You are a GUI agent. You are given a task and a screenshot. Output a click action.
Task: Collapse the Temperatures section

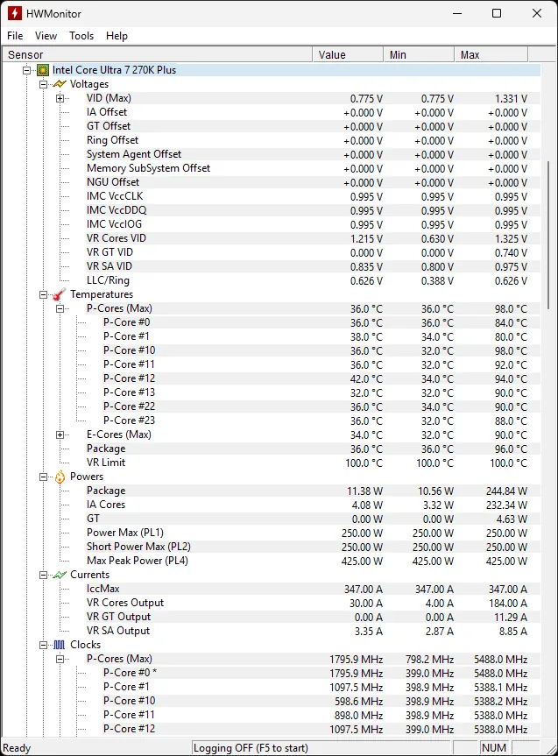click(x=44, y=294)
